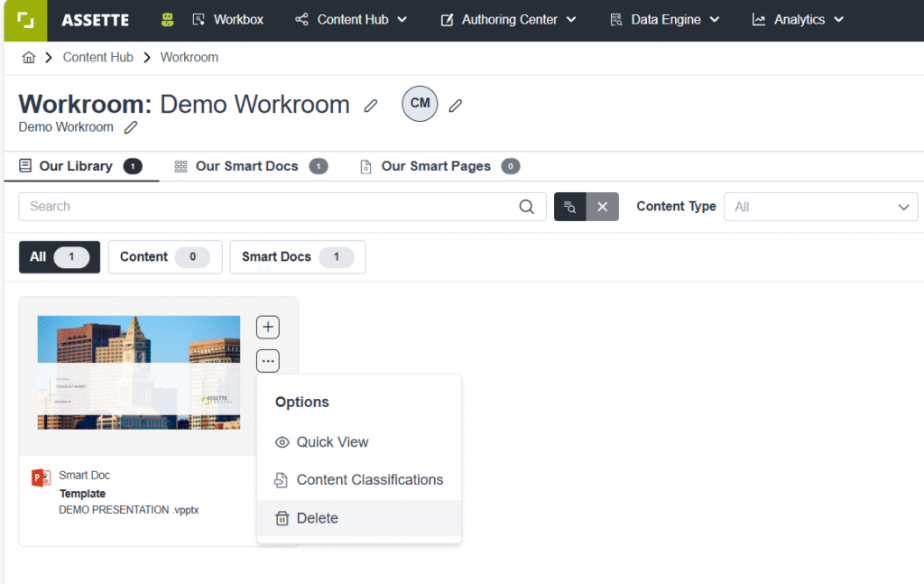Go to home via breadcrumb house icon

point(28,57)
